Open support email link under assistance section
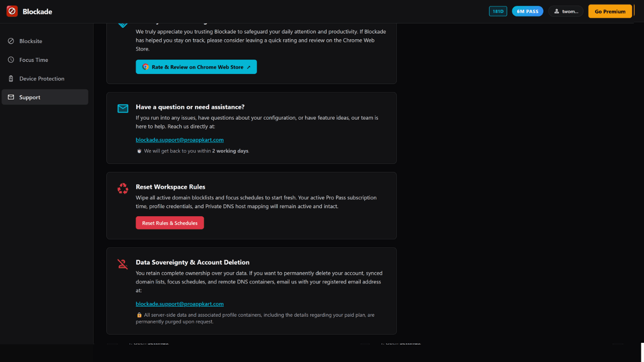The height and width of the screenshot is (362, 644). [x=180, y=140]
